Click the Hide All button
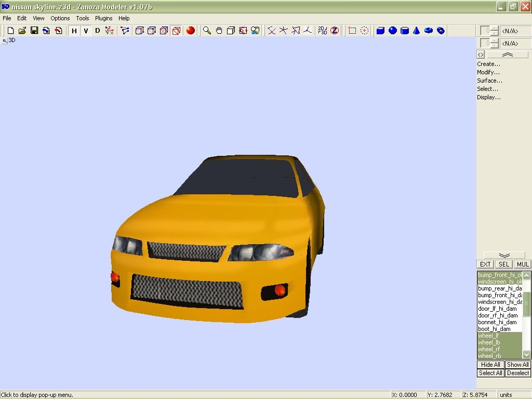 (x=490, y=364)
